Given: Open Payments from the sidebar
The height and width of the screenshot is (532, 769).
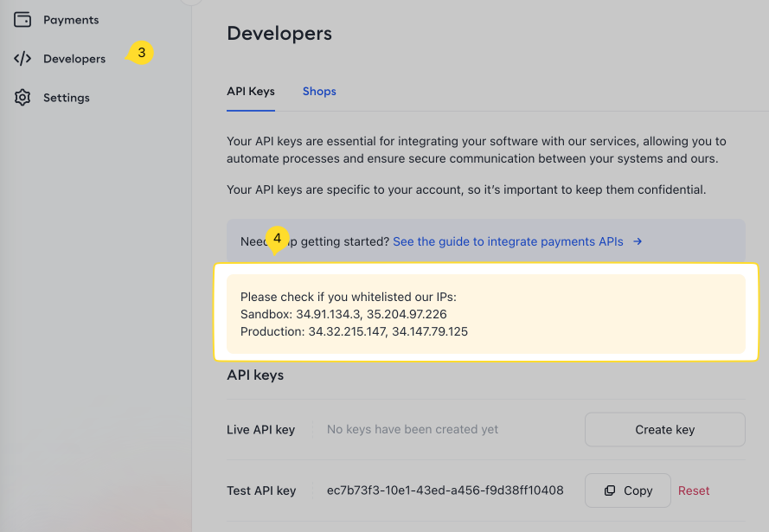Looking at the screenshot, I should (x=71, y=20).
